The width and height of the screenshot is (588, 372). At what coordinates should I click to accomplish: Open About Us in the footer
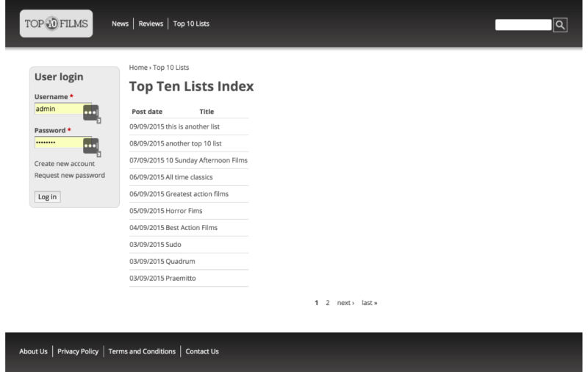(33, 351)
